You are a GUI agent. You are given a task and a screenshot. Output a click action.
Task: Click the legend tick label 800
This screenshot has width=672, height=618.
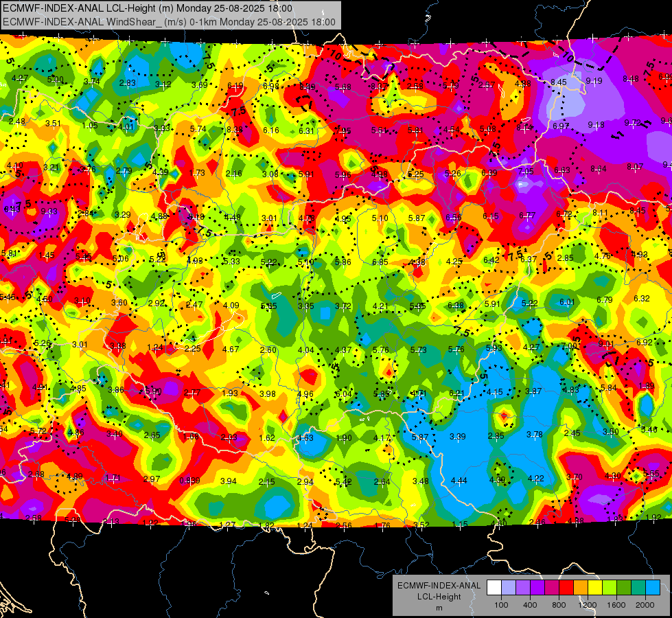coord(559,605)
